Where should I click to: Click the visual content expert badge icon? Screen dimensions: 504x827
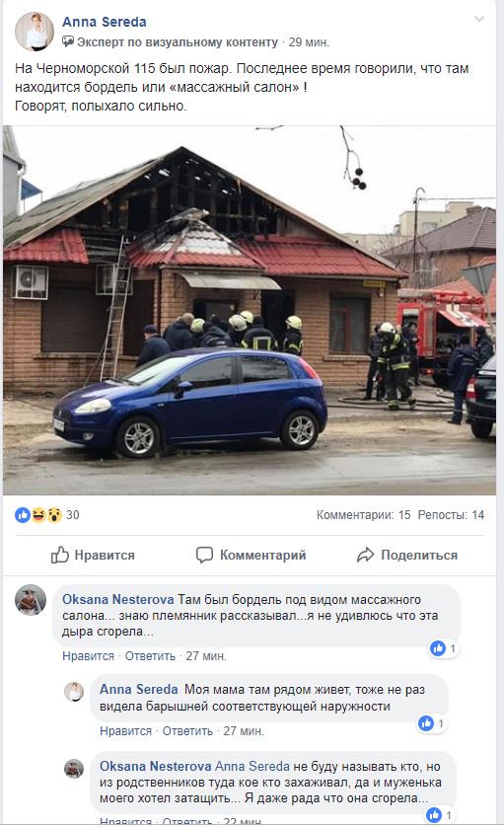(x=68, y=41)
